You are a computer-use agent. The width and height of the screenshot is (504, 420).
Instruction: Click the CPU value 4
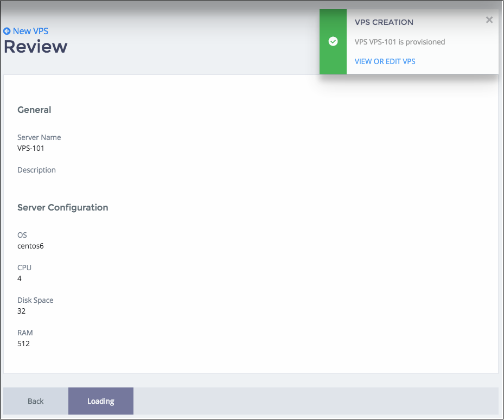coord(20,278)
